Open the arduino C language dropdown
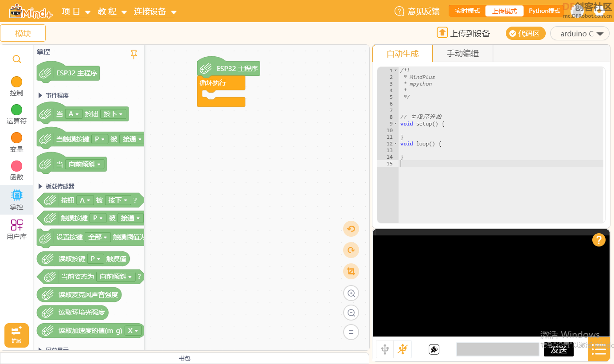 (580, 34)
